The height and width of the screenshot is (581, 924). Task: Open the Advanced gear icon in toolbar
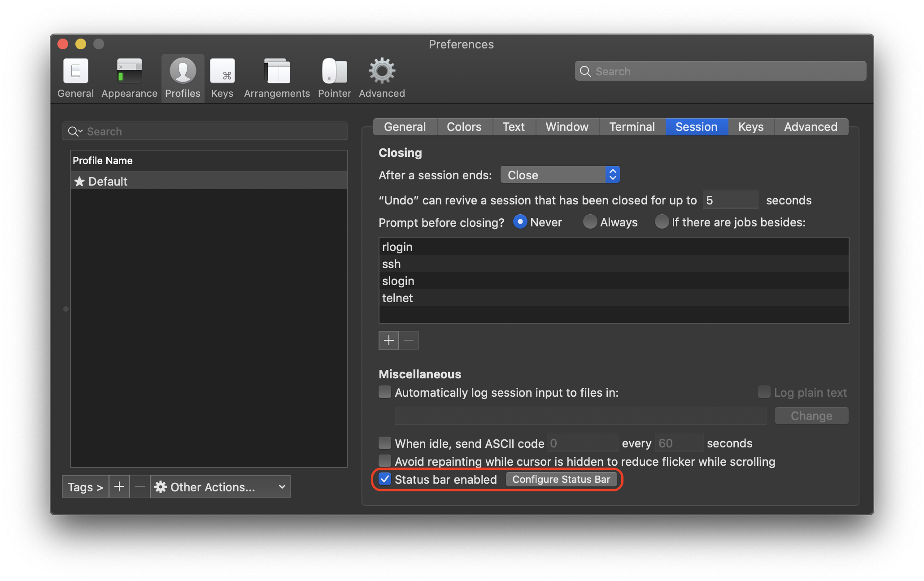click(x=382, y=72)
